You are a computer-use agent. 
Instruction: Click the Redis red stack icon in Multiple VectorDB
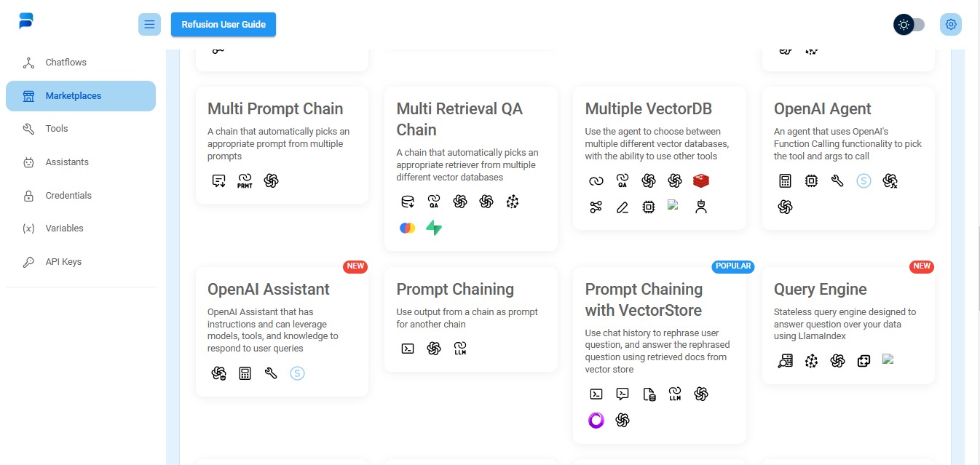pyautogui.click(x=700, y=180)
